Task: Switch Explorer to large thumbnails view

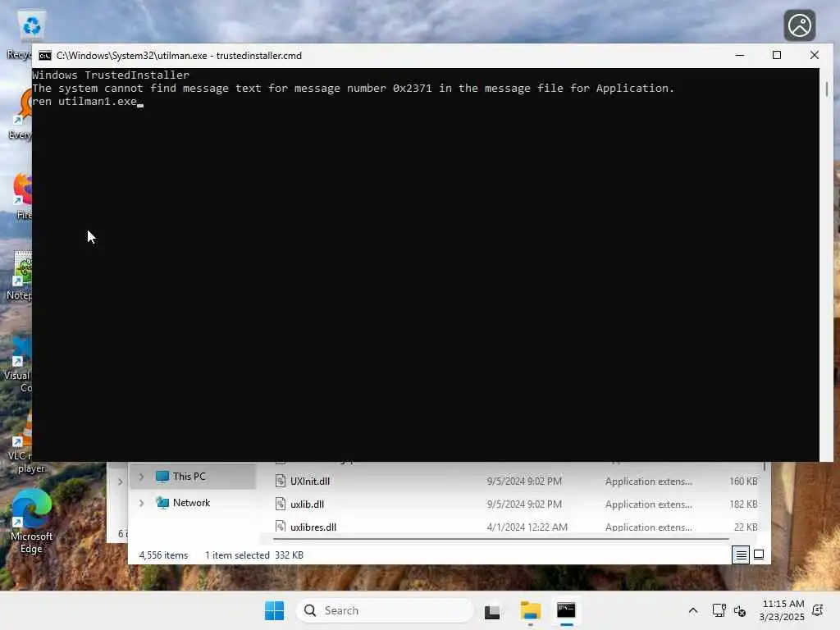Action: click(759, 555)
